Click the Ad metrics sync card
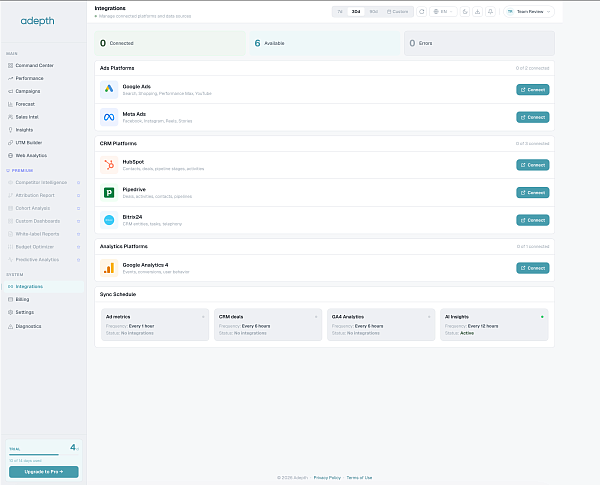 (155, 325)
